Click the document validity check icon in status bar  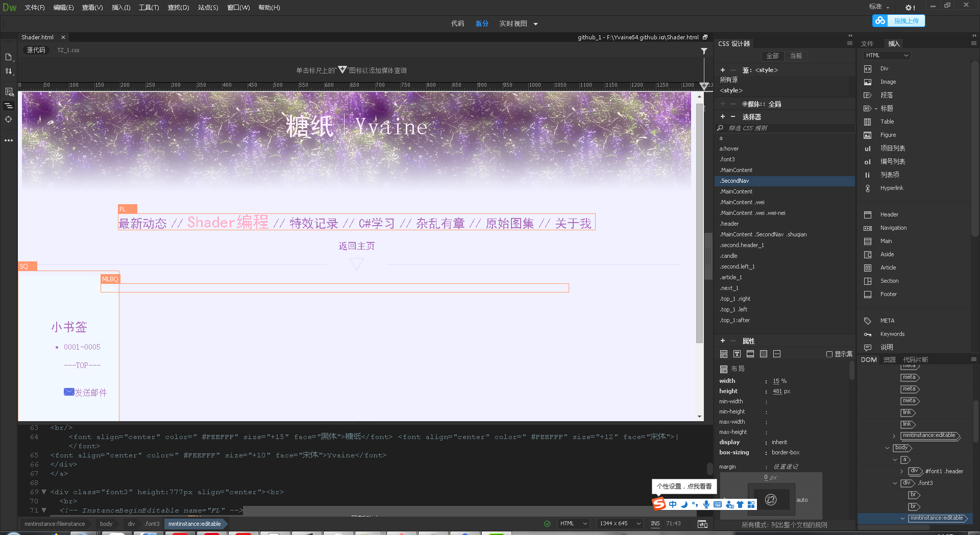coord(547,524)
